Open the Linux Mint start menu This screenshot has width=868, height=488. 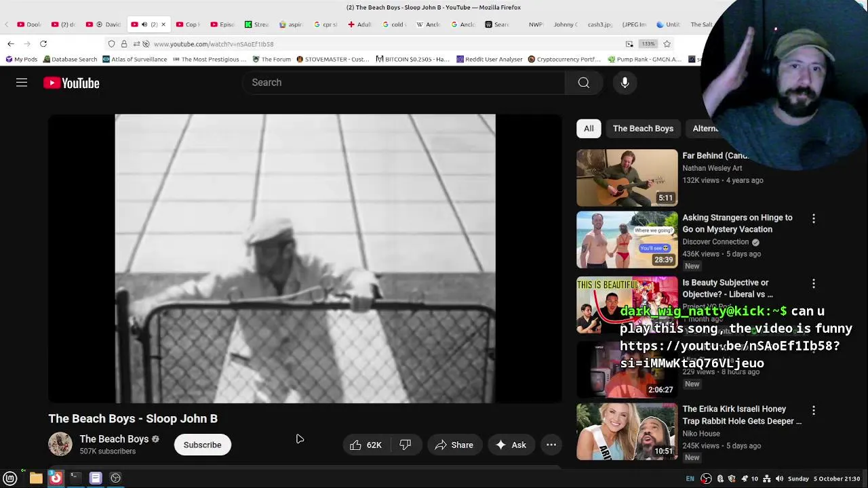10,478
